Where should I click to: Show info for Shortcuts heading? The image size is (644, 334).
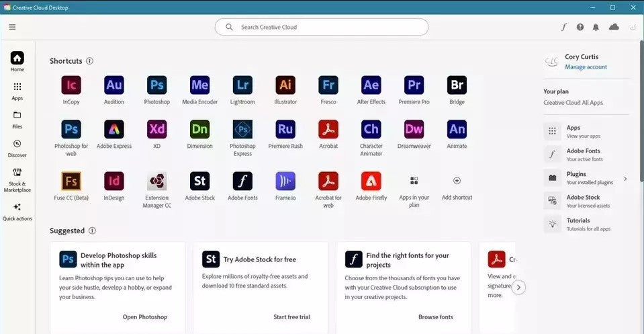[x=90, y=61]
